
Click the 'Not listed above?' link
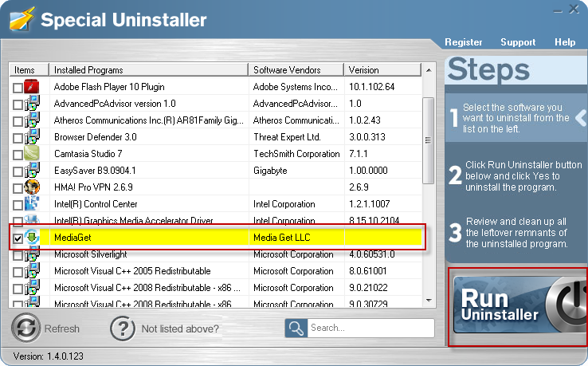(180, 329)
